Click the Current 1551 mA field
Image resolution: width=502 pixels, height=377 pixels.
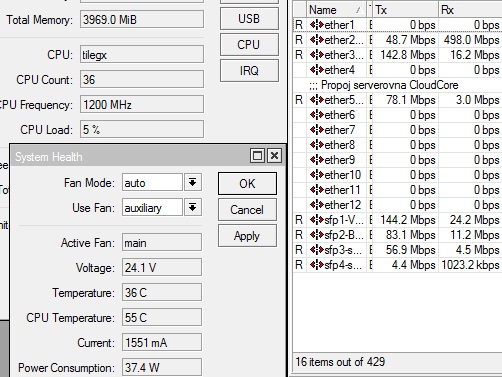[x=162, y=342]
